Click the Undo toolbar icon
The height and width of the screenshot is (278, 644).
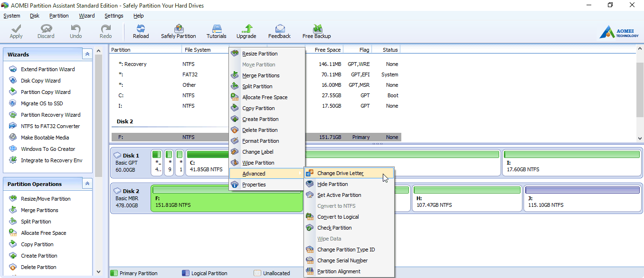[x=76, y=31]
